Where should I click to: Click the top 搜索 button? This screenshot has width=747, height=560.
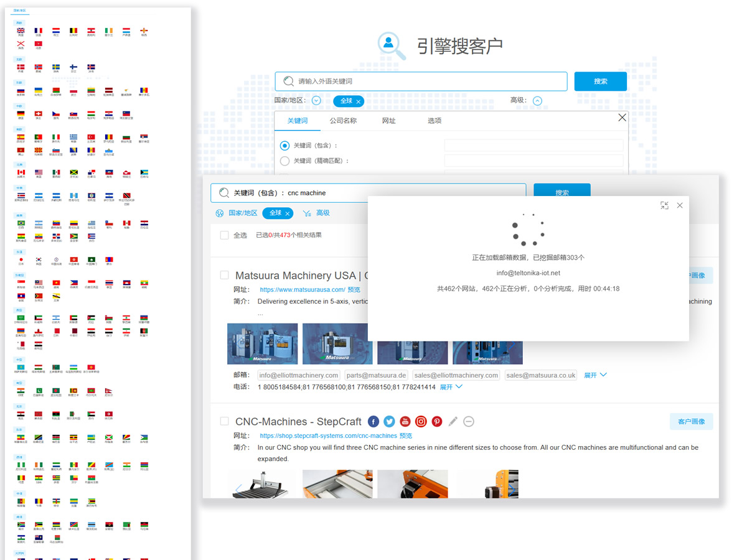coord(601,82)
